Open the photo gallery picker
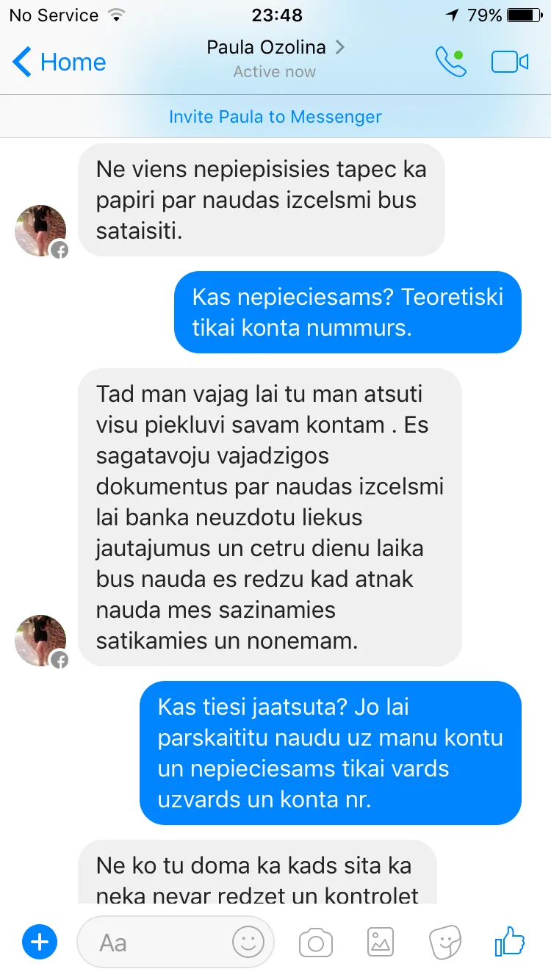 [381, 943]
